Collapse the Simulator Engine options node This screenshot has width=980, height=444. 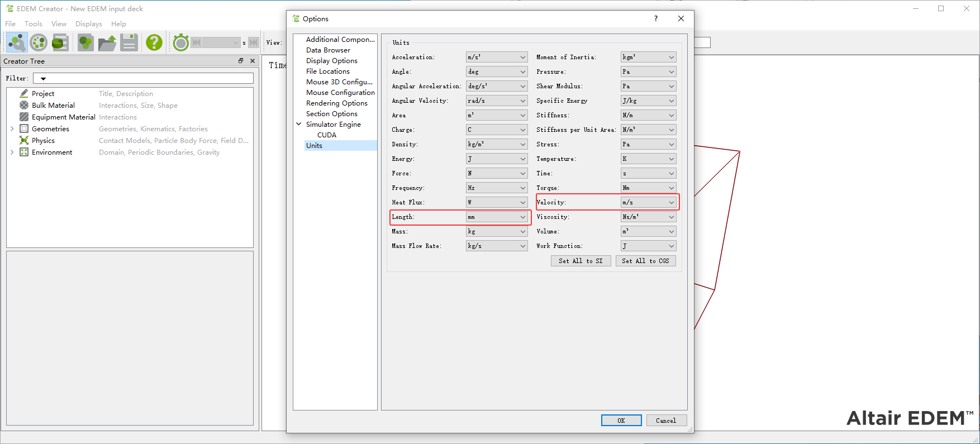(299, 124)
